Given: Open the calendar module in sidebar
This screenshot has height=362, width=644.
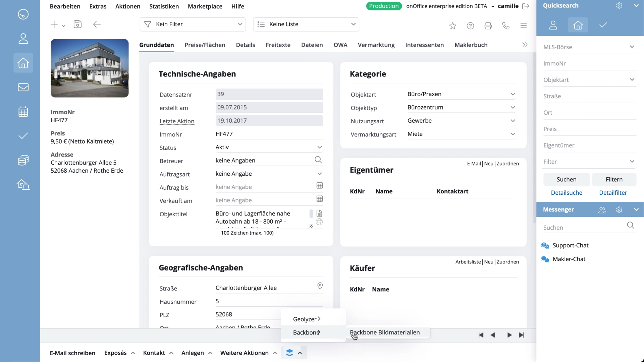Looking at the screenshot, I should coord(23,112).
